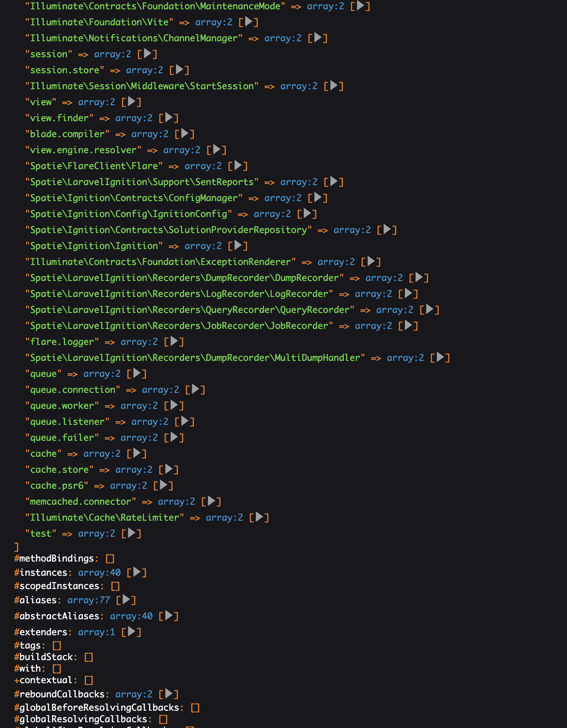Expand the "cache.store" array
567x728 pixels.
pos(169,470)
